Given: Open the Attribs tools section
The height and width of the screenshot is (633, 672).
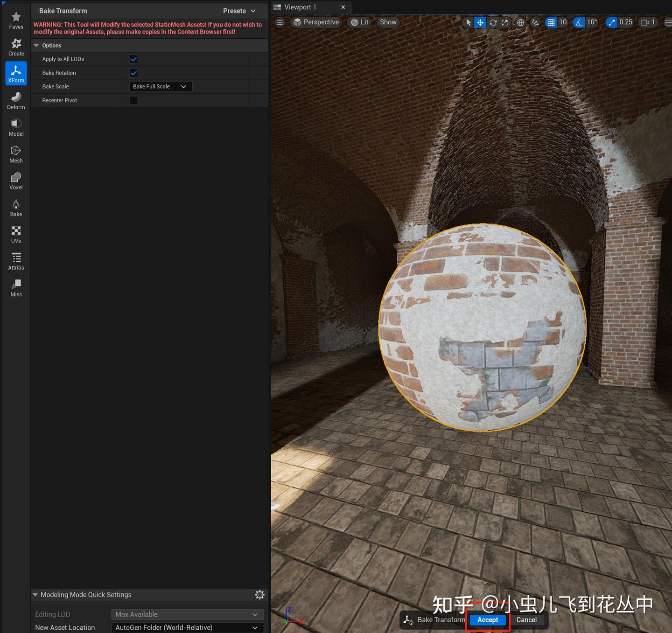Looking at the screenshot, I should [x=16, y=260].
